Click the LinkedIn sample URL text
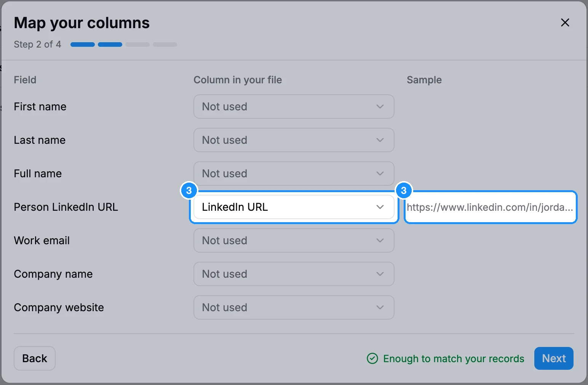This screenshot has height=385, width=588. (x=490, y=207)
